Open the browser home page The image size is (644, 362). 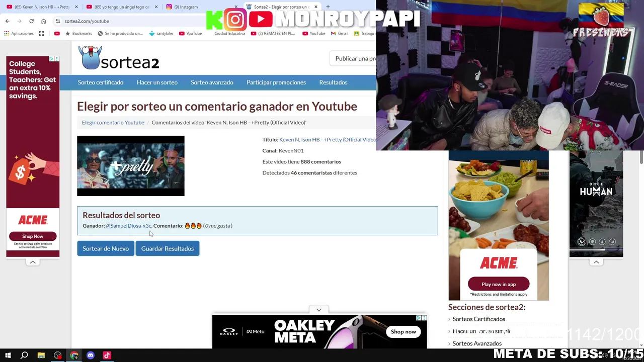click(43, 21)
